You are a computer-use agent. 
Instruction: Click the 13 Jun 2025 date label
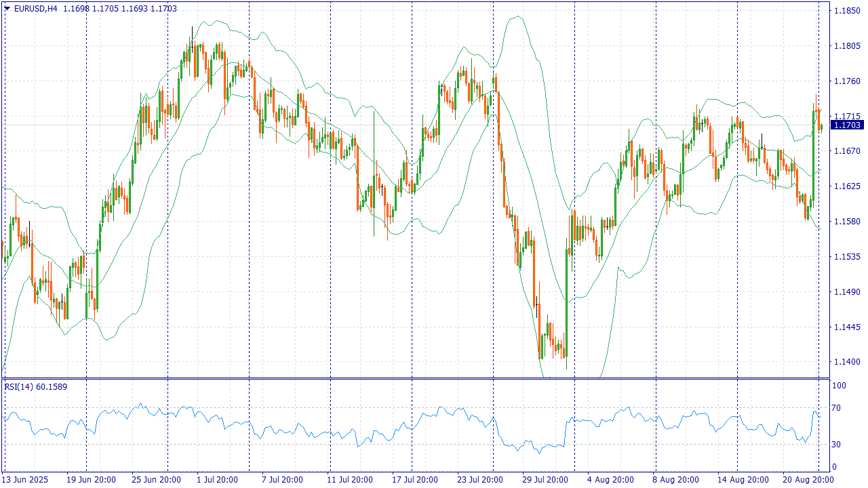(x=26, y=480)
